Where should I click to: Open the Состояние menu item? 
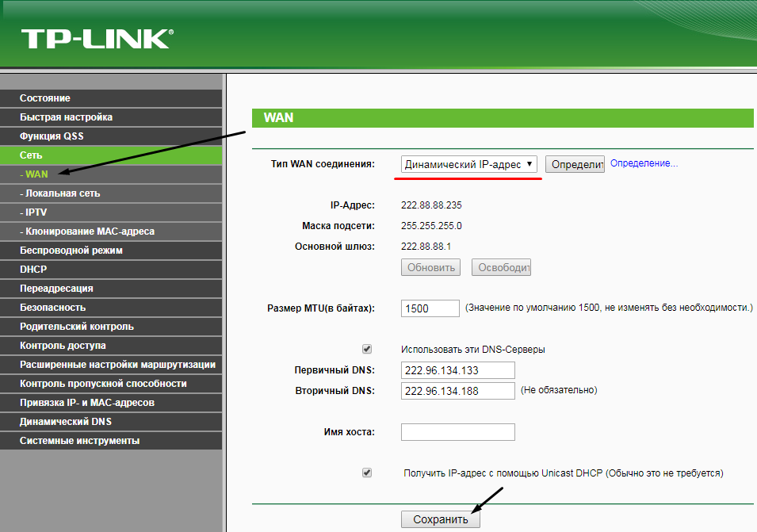pos(111,98)
